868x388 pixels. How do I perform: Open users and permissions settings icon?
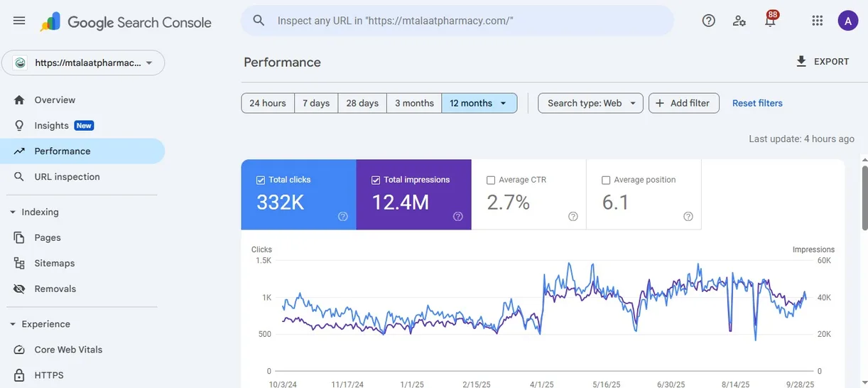click(739, 21)
